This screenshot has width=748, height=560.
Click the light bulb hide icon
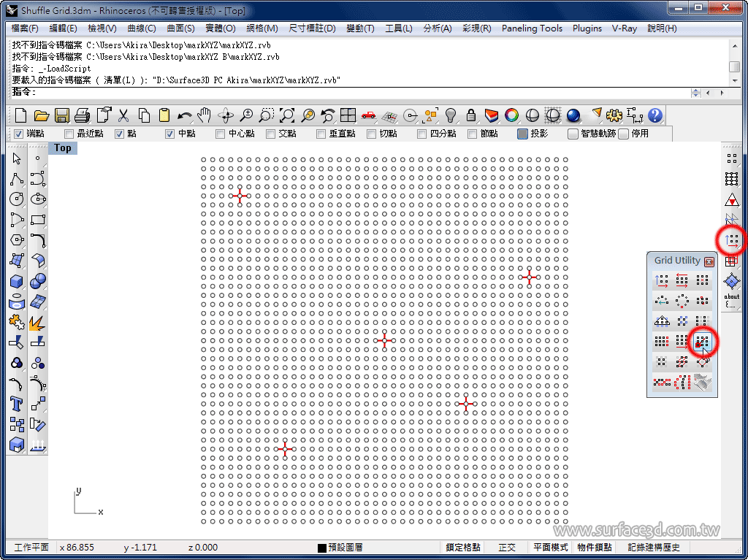451,115
